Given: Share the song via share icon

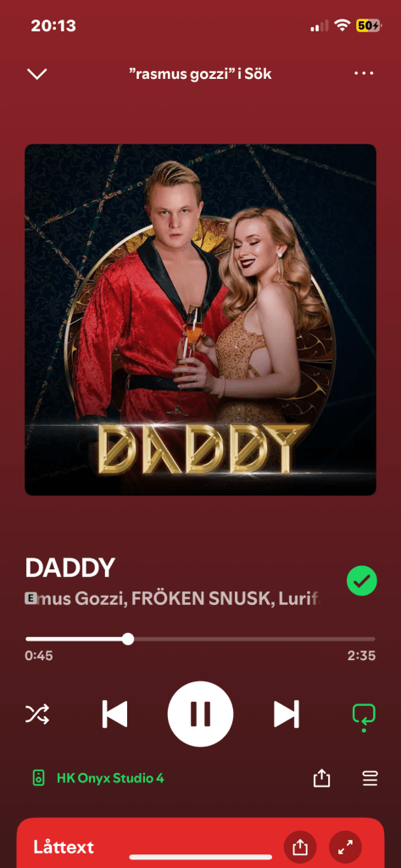Looking at the screenshot, I should coord(321,778).
